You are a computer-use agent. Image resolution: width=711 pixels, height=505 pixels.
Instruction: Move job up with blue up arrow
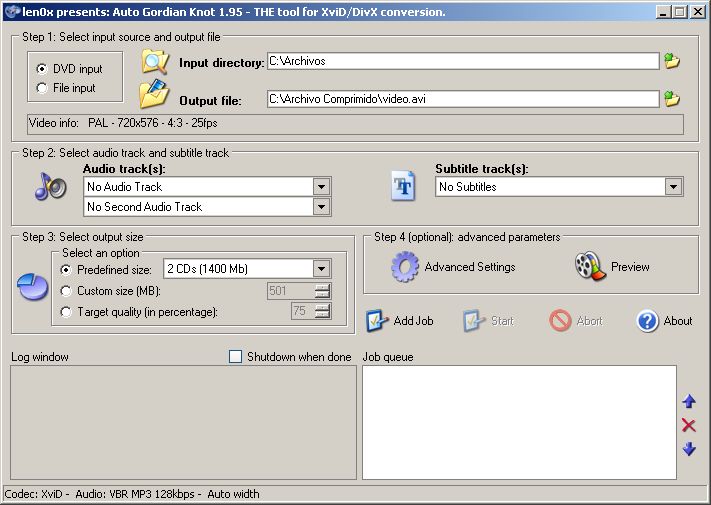tap(689, 401)
